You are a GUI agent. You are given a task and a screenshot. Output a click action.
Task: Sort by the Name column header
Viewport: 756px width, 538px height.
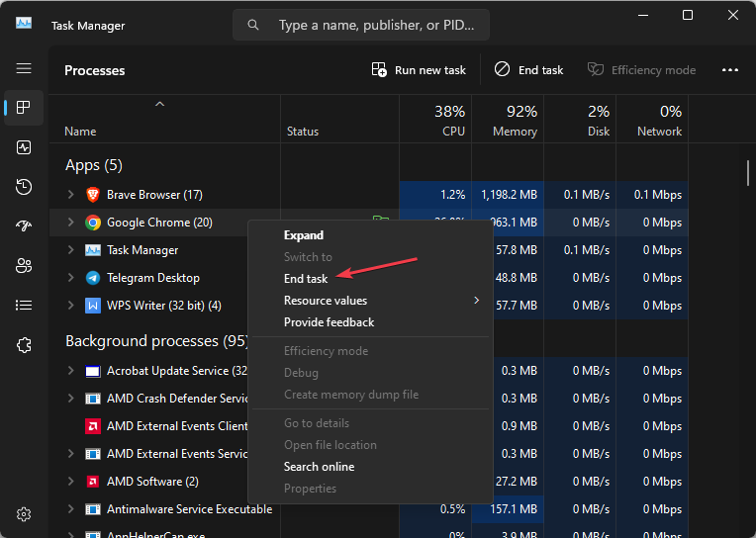click(x=164, y=119)
